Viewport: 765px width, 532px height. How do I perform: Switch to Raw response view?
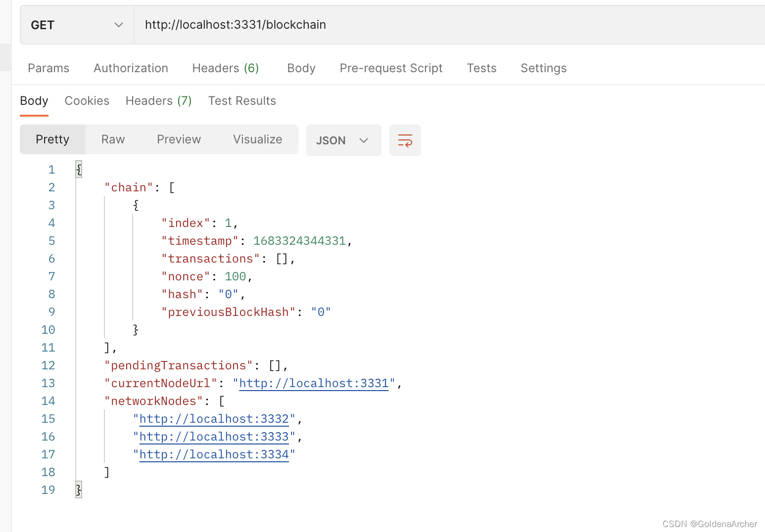113,139
